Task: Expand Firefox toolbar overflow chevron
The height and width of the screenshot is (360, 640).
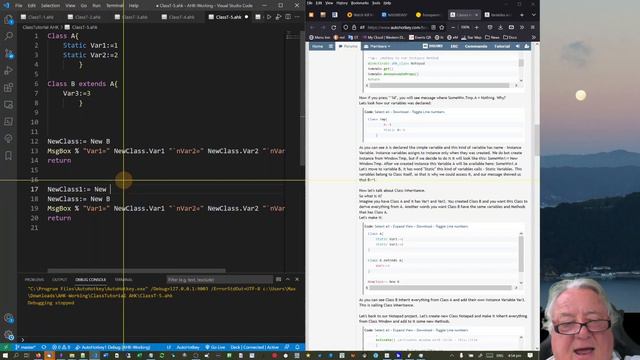Action: 522,27
